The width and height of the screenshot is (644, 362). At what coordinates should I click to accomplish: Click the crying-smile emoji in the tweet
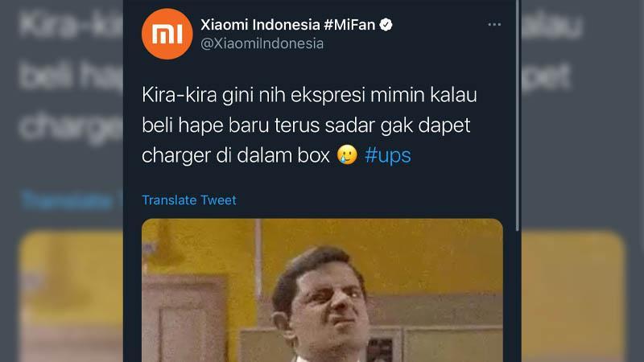[x=347, y=155]
